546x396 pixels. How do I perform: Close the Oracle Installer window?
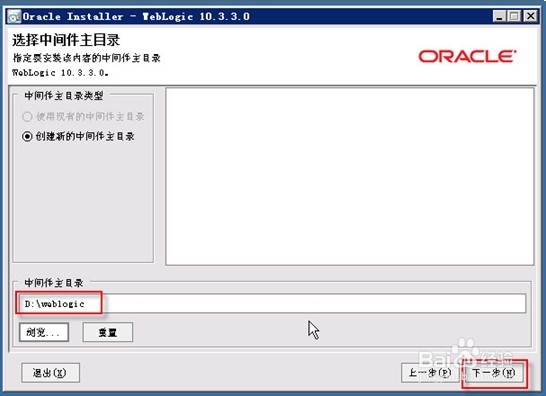530,16
